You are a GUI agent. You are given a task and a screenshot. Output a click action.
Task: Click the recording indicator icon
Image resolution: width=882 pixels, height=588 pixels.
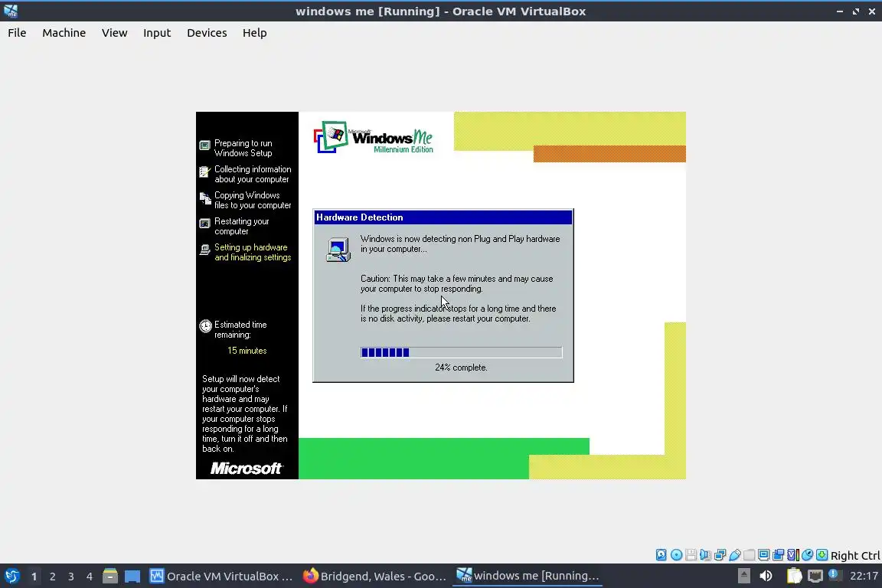point(779,555)
